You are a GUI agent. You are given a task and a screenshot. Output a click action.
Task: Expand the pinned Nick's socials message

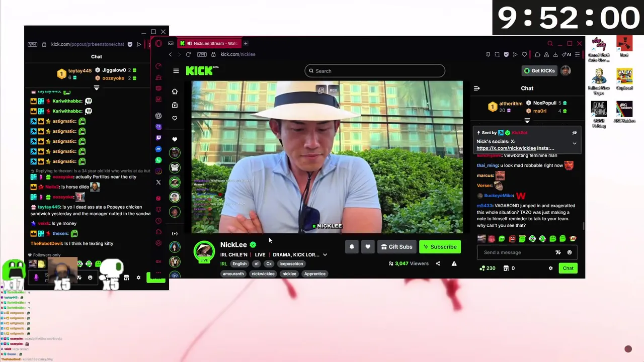coord(574,144)
